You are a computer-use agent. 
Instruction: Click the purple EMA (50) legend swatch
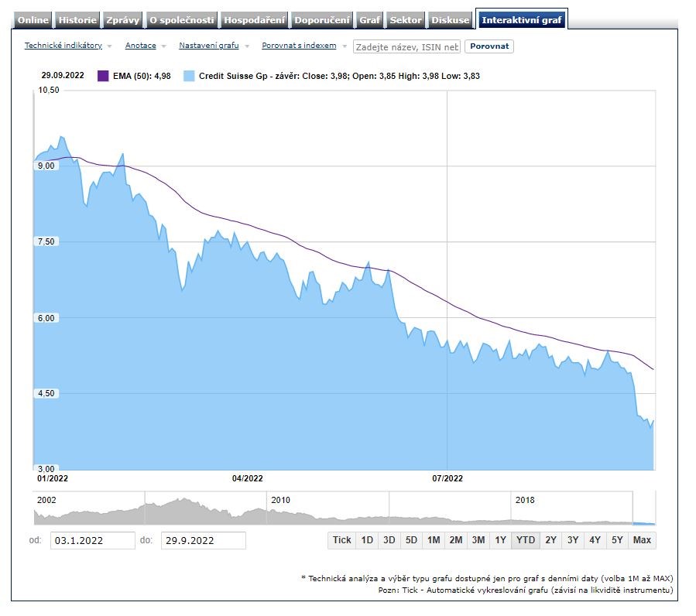(103, 76)
